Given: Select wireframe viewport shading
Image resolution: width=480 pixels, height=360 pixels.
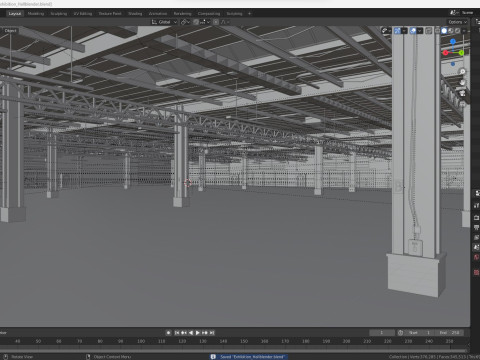Looking at the screenshot, I should tap(437, 31).
